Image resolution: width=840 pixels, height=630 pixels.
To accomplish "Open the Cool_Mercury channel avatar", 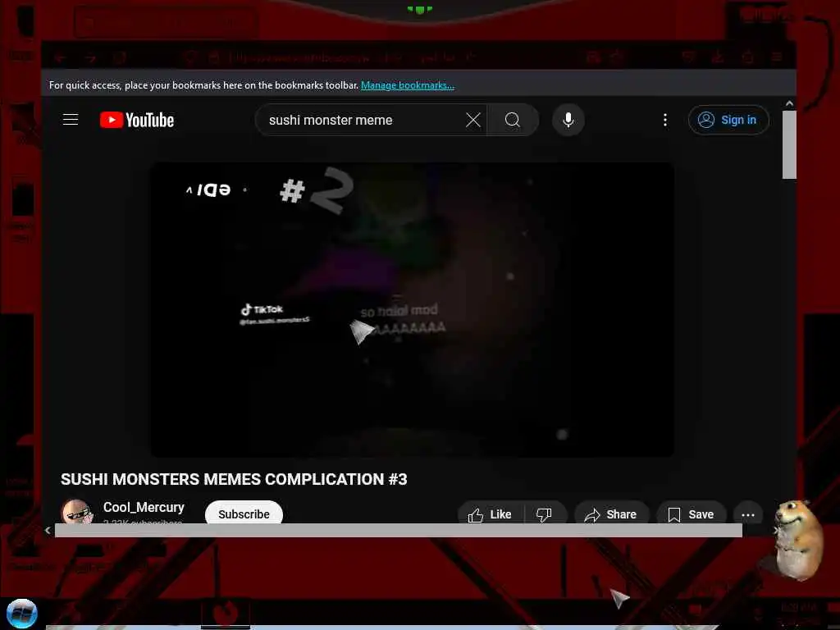I will coord(76,512).
